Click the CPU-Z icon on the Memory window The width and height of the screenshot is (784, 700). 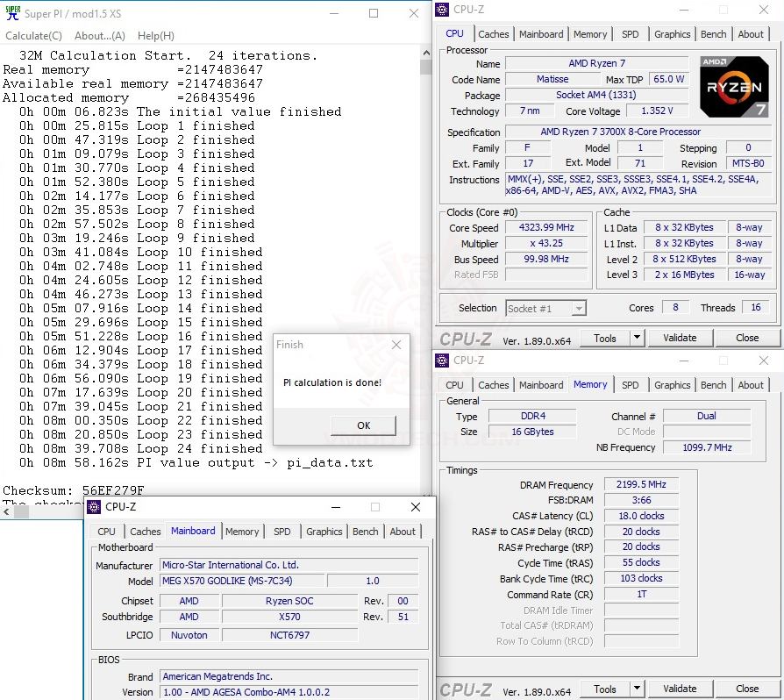click(442, 361)
